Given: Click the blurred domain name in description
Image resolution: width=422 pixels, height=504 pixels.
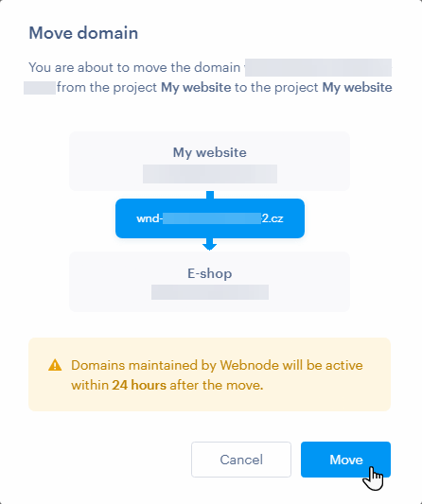Looking at the screenshot, I should click(x=318, y=67).
